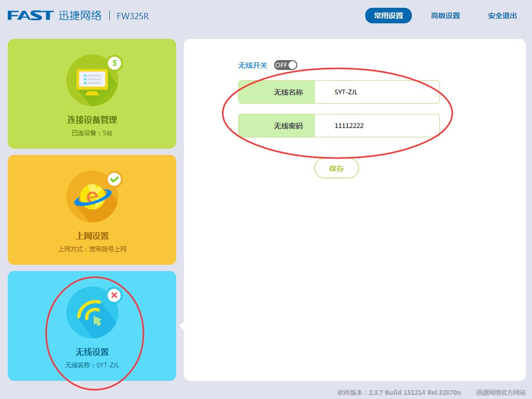Image resolution: width=532 pixels, height=399 pixels.
Task: Click the device count badge showing 5
Action: [x=114, y=63]
